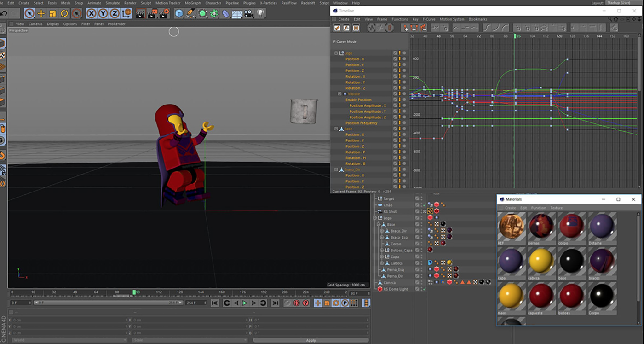Collapse the Lego object in Object Manager
This screenshot has width=644, height=344.
(x=375, y=218)
